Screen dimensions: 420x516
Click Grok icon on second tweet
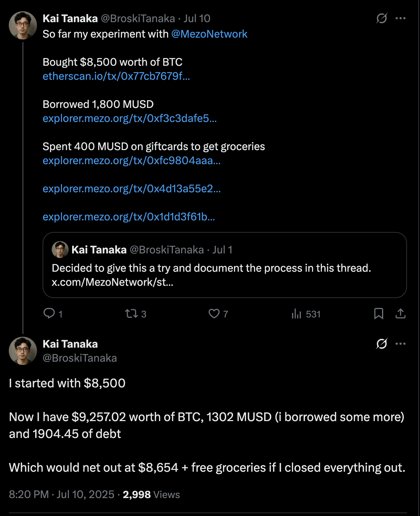(x=382, y=344)
